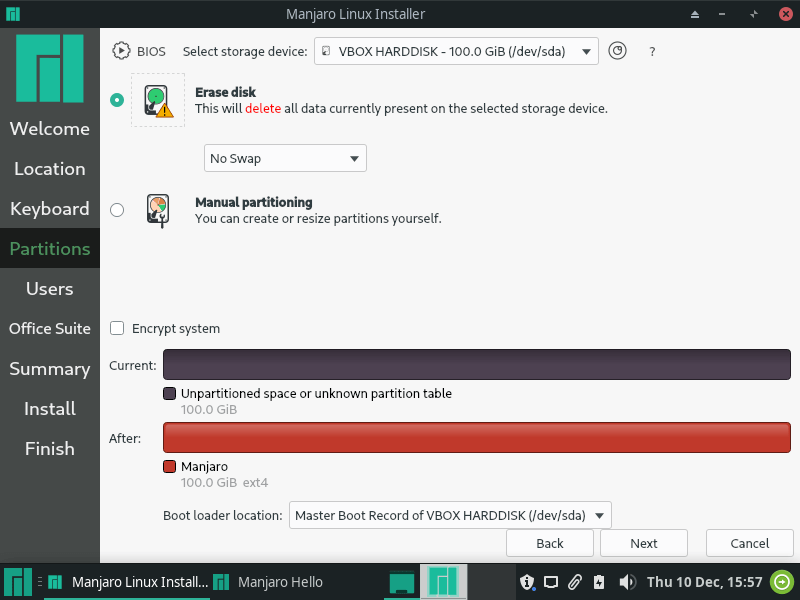Expand the No Swap dropdown
The image size is (800, 600).
point(285,158)
